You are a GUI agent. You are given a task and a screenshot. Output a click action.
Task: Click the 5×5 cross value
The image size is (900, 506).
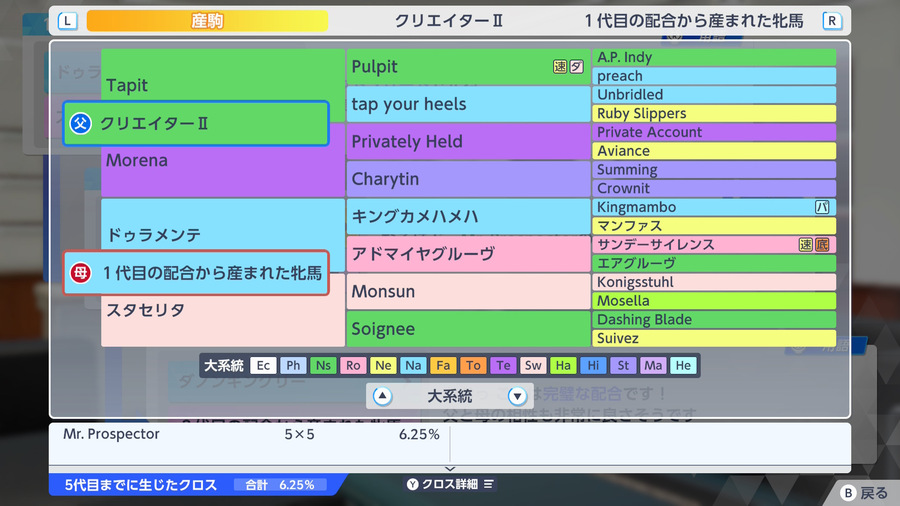(299, 434)
